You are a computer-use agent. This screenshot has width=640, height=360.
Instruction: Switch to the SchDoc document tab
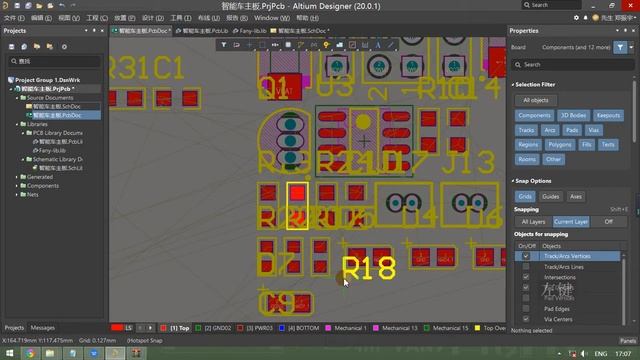[300, 31]
